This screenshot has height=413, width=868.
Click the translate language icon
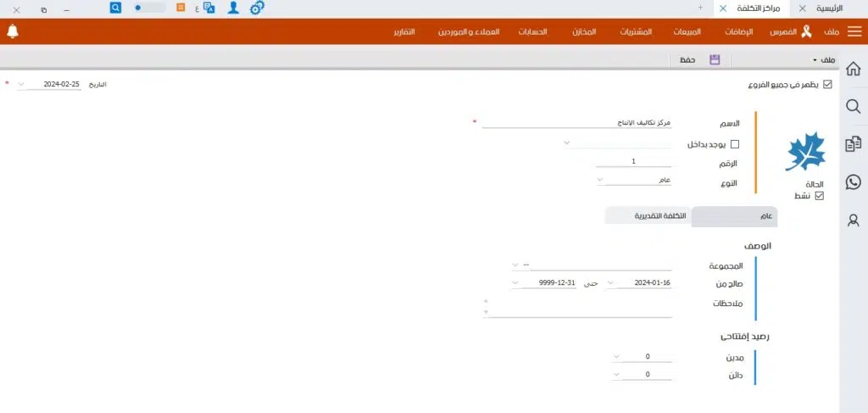coord(209,8)
